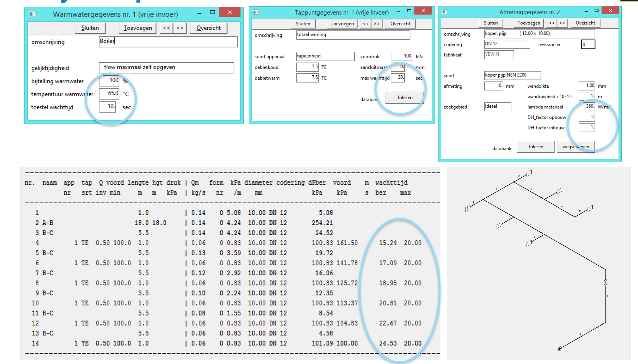Maximize the Tappuntgegevens window

coord(409,11)
